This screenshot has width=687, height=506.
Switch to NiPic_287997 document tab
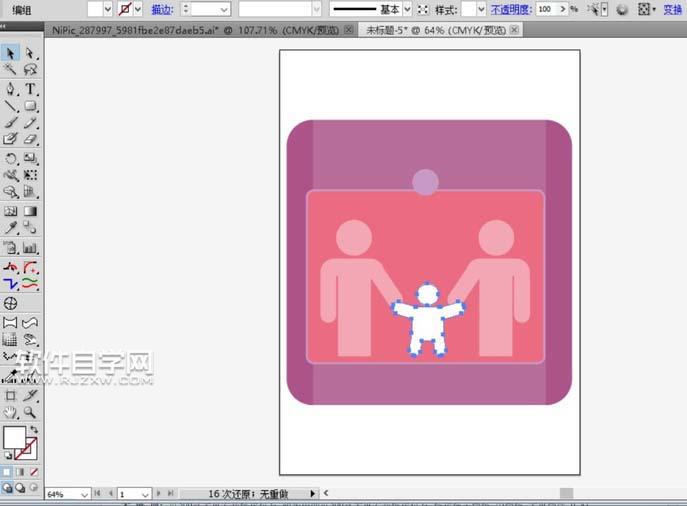[195, 30]
